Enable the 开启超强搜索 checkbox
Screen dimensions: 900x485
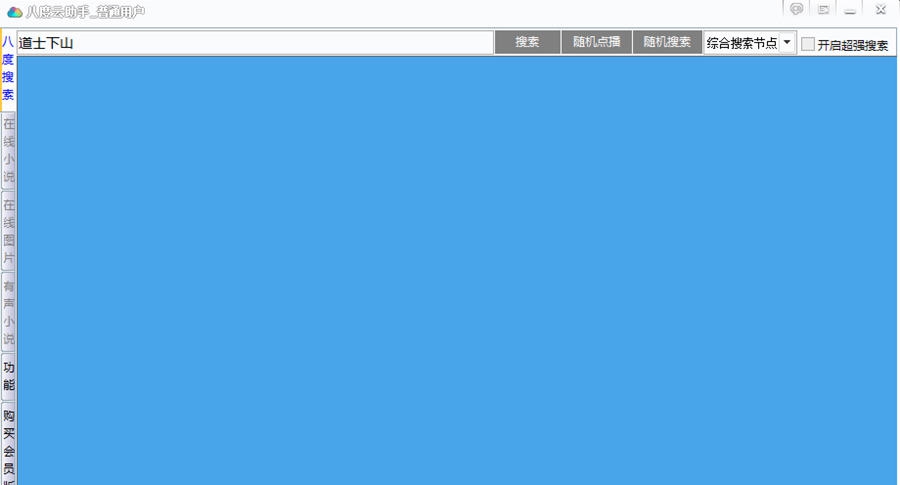[808, 44]
